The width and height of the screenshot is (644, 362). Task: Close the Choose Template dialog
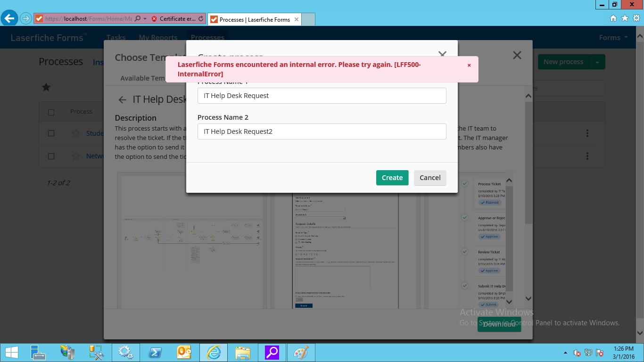517,55
